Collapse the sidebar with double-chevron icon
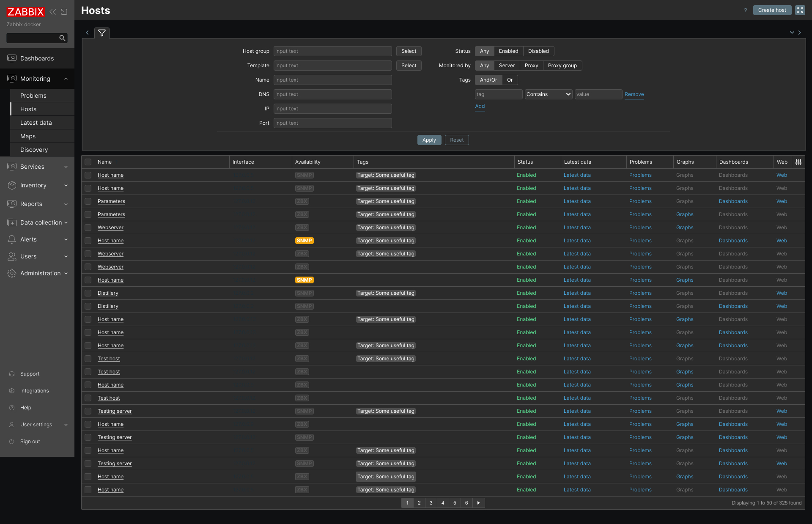This screenshot has height=524, width=812. [x=53, y=12]
